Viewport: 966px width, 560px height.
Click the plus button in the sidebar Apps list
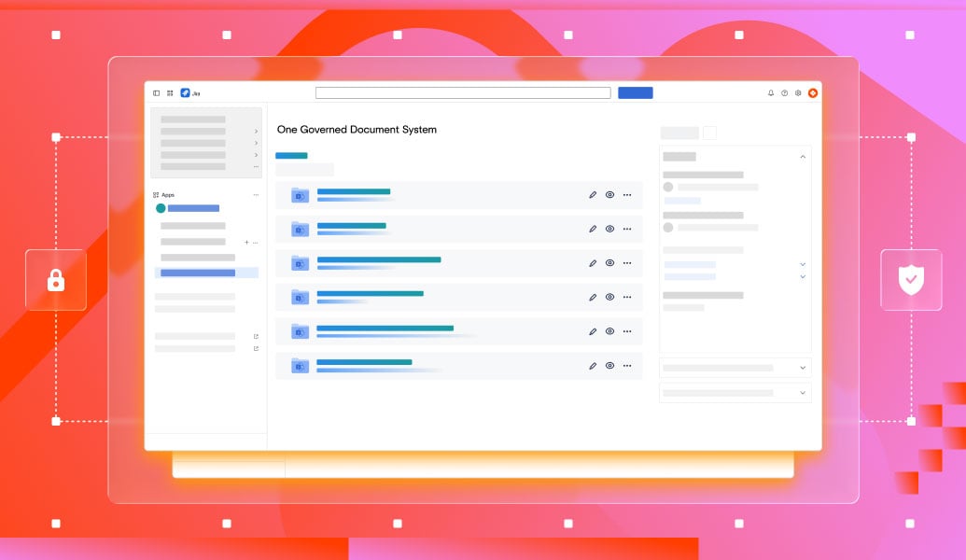coord(246,242)
